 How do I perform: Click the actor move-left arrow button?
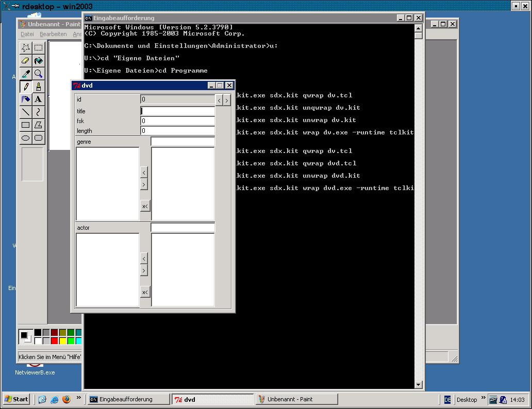click(144, 259)
